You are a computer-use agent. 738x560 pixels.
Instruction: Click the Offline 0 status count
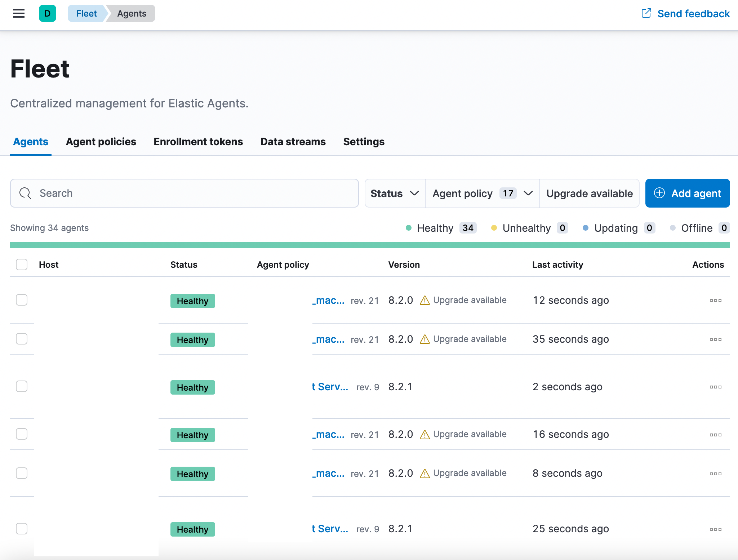[x=699, y=228]
